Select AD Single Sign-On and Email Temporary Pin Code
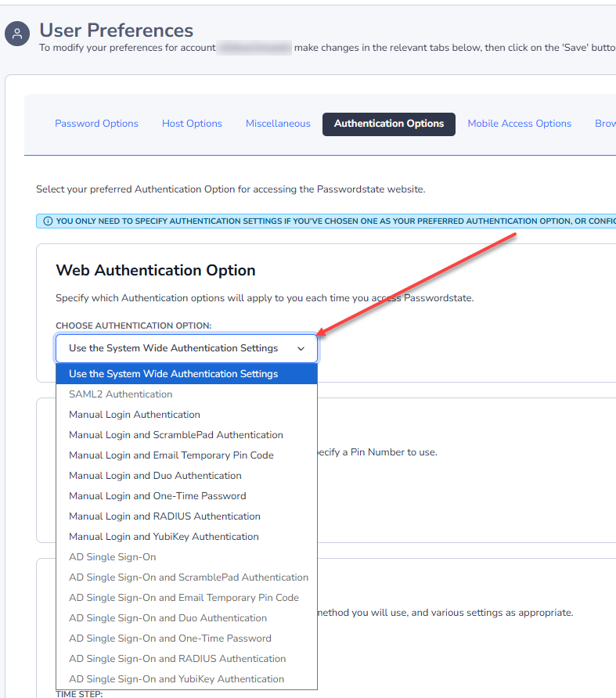 (186, 597)
